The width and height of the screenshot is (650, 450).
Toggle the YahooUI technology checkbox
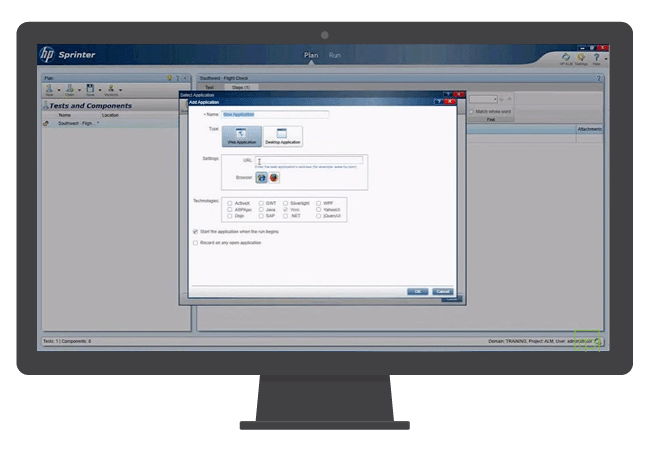(x=318, y=210)
